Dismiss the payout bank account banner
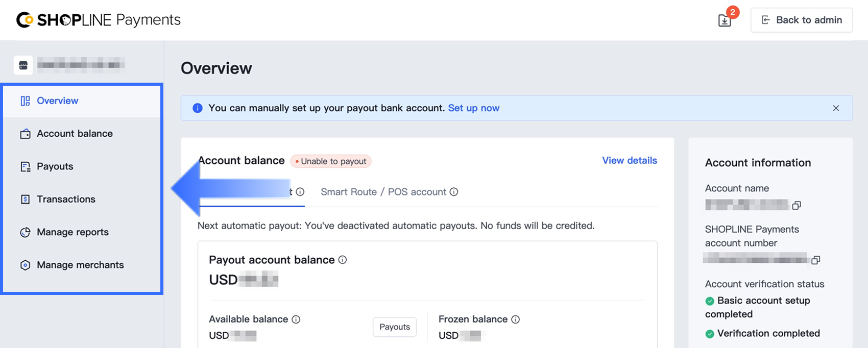Viewport: 868px width, 348px height. point(836,108)
